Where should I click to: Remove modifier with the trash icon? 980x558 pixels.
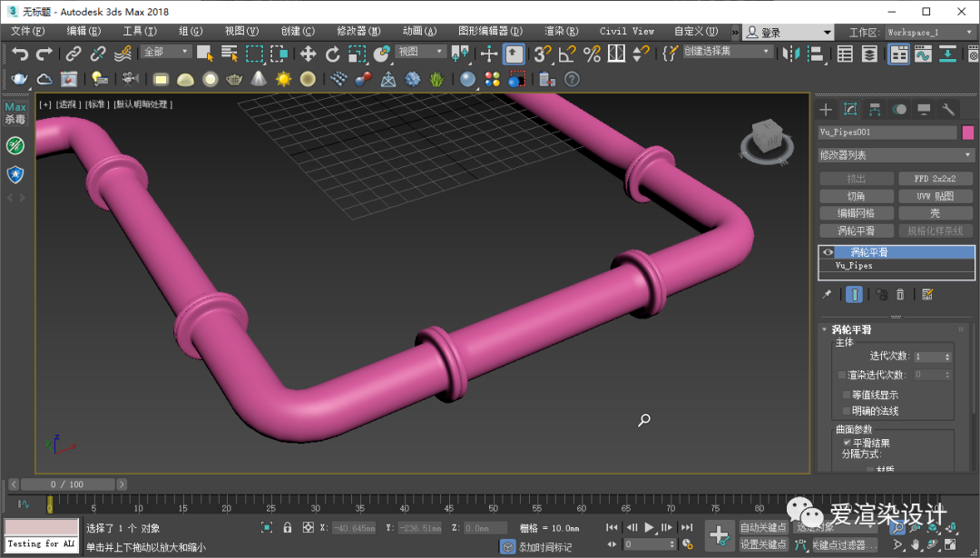point(900,294)
